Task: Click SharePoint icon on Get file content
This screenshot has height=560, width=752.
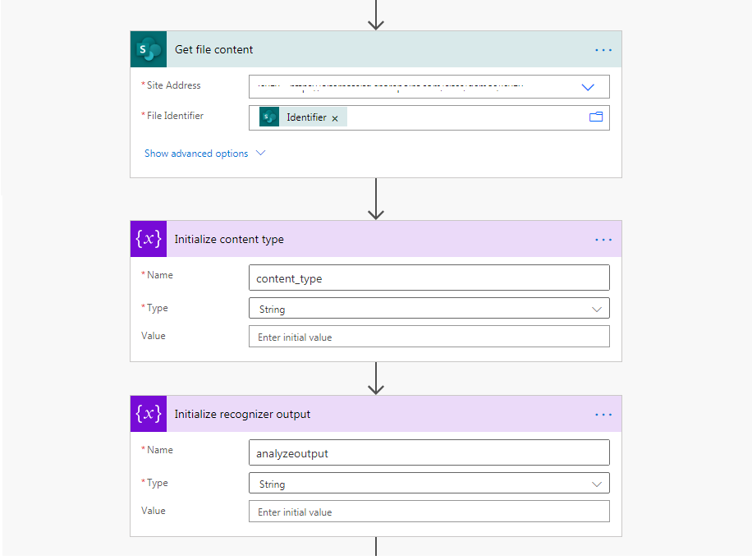Action: coord(149,49)
